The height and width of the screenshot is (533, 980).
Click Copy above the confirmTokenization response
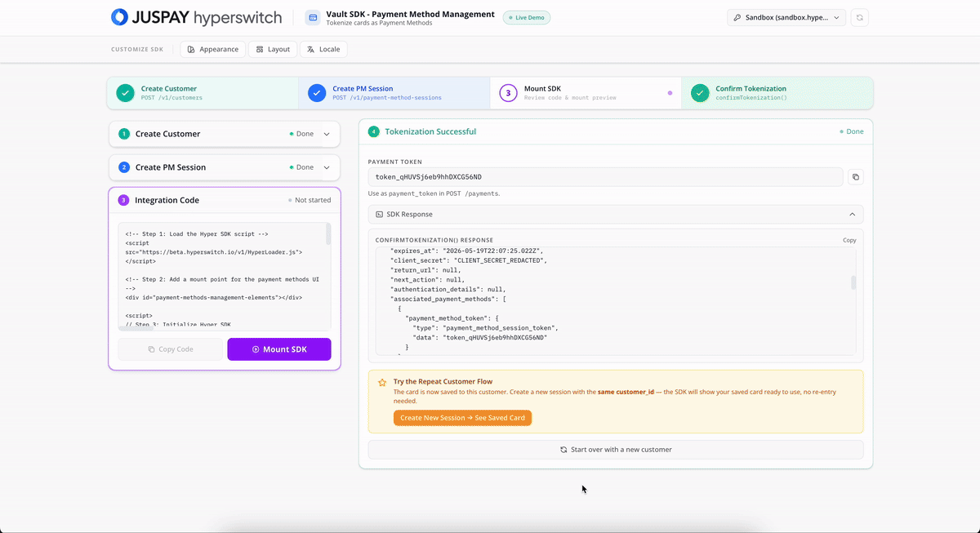(x=849, y=241)
